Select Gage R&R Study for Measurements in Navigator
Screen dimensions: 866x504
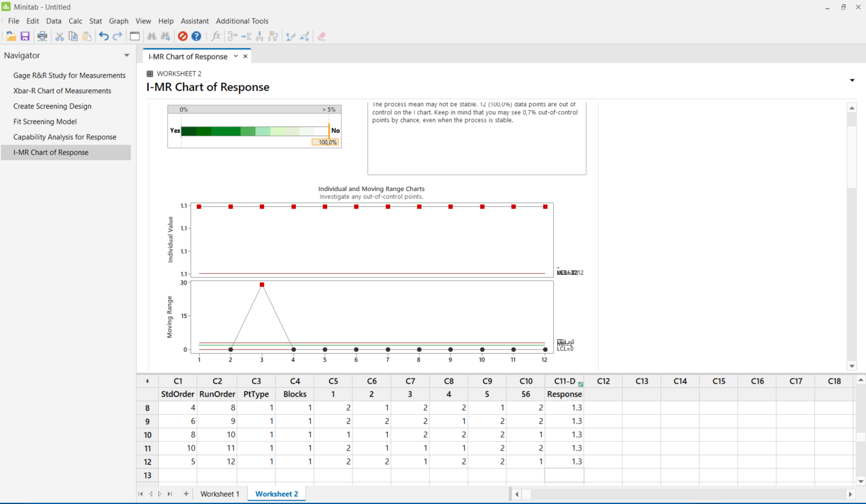point(69,75)
